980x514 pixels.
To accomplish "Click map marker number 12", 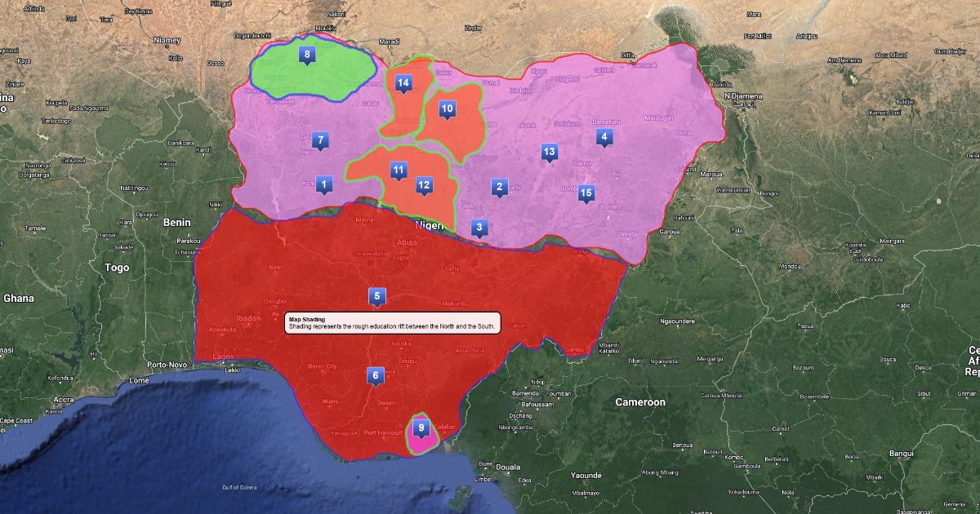I will point(424,185).
